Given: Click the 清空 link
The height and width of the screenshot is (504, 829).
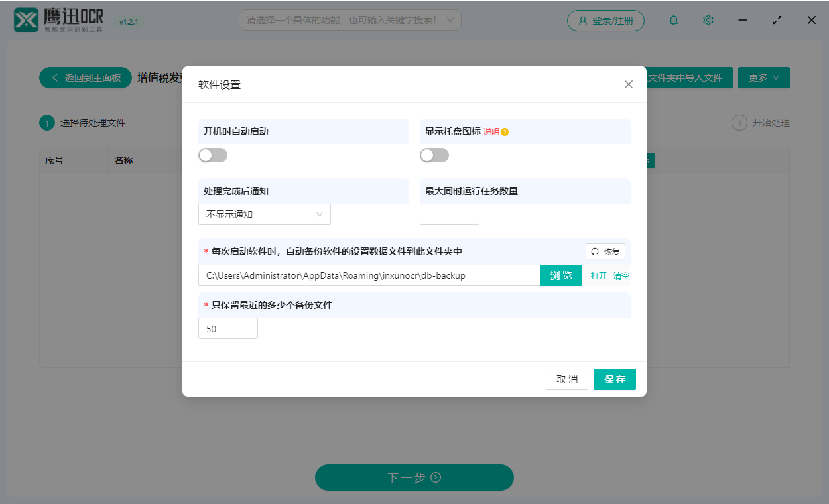Looking at the screenshot, I should [x=621, y=276].
